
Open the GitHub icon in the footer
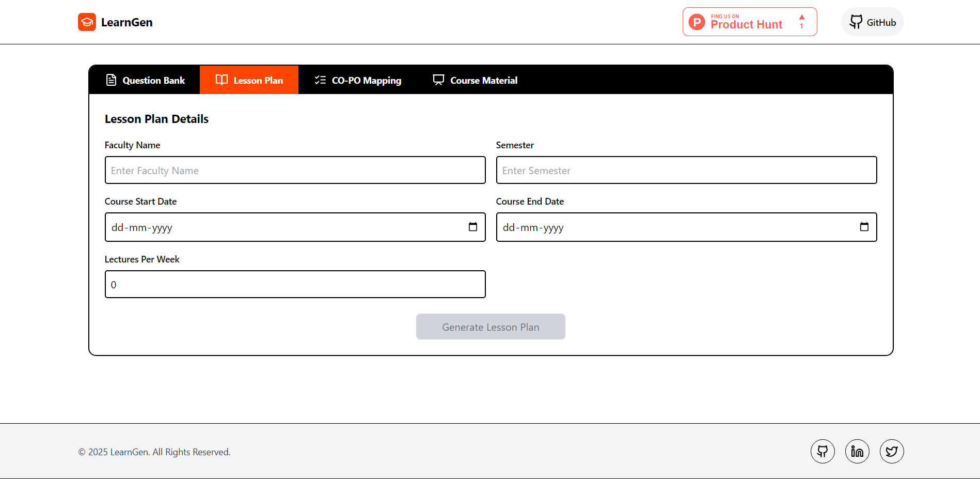(x=823, y=451)
